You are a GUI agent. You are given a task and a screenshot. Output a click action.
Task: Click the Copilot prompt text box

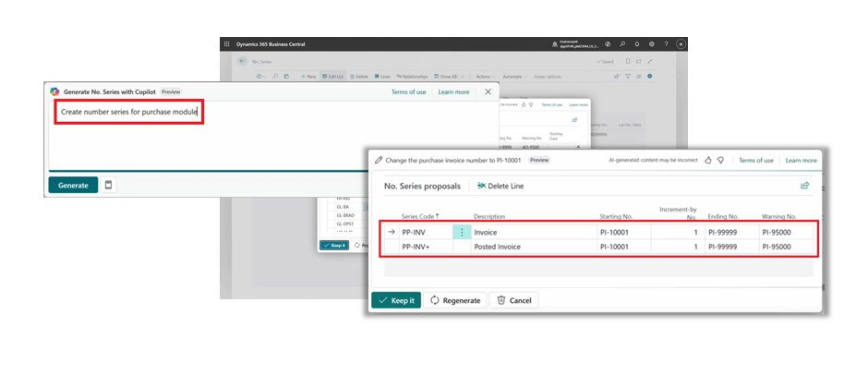coord(271,135)
